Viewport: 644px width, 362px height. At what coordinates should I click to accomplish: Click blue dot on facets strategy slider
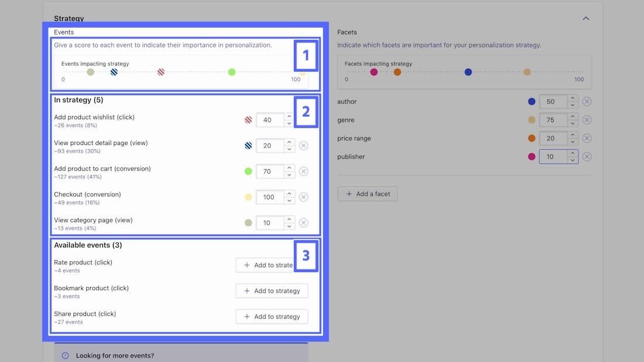[468, 73]
